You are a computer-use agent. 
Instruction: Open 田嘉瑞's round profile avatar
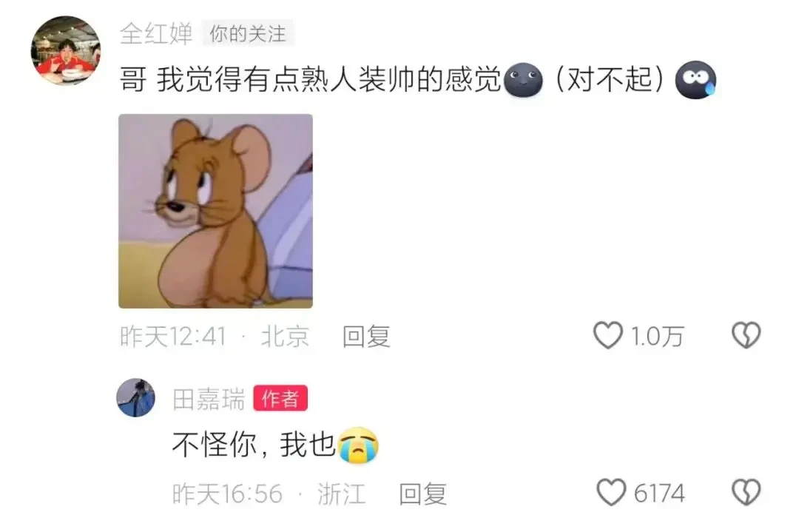(x=135, y=397)
